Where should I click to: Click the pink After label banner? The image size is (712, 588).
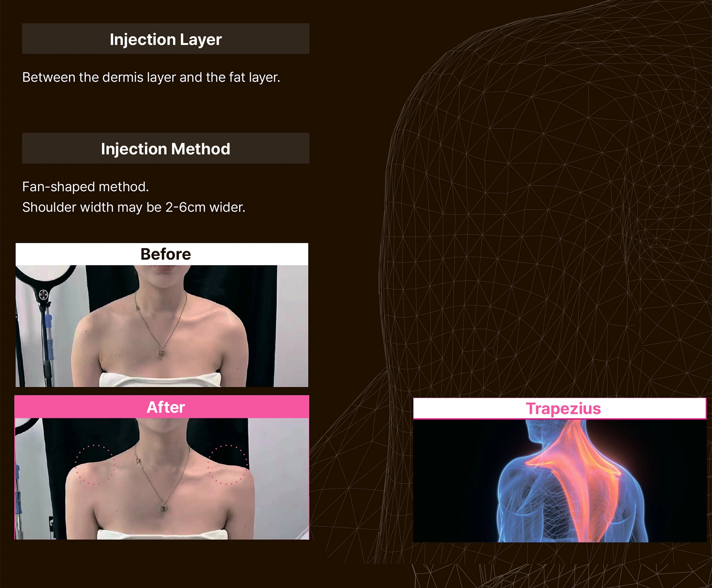point(165,407)
